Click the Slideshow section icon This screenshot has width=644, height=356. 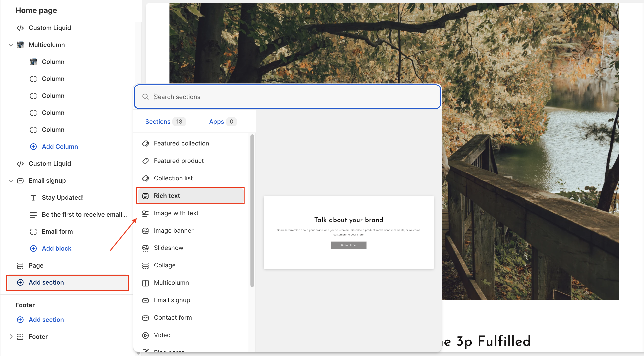(x=145, y=248)
